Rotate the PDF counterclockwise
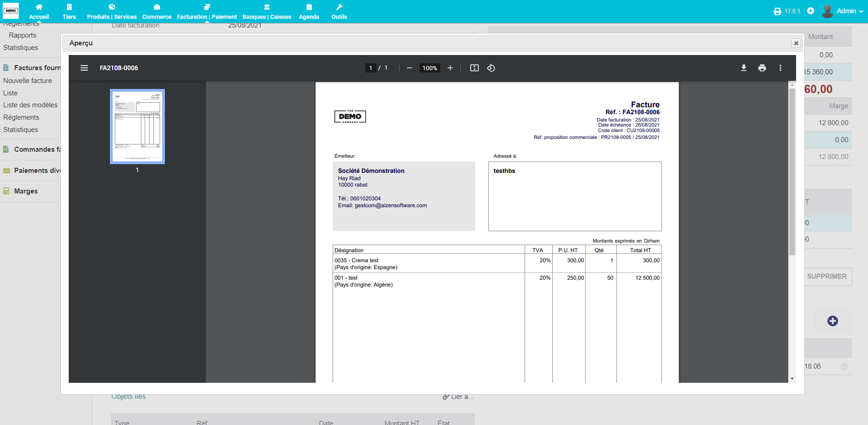 point(491,68)
